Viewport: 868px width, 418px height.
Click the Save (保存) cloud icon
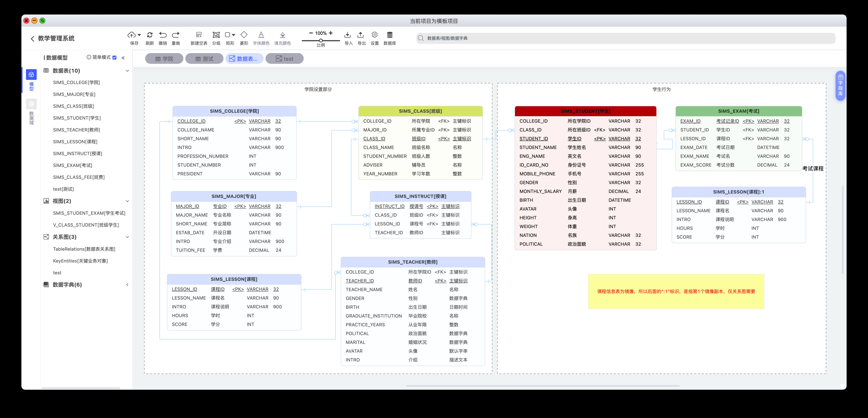pyautogui.click(x=131, y=35)
